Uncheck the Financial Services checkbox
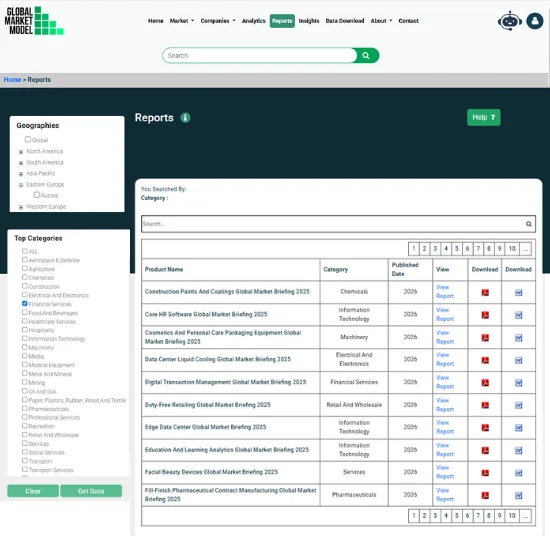 25,303
